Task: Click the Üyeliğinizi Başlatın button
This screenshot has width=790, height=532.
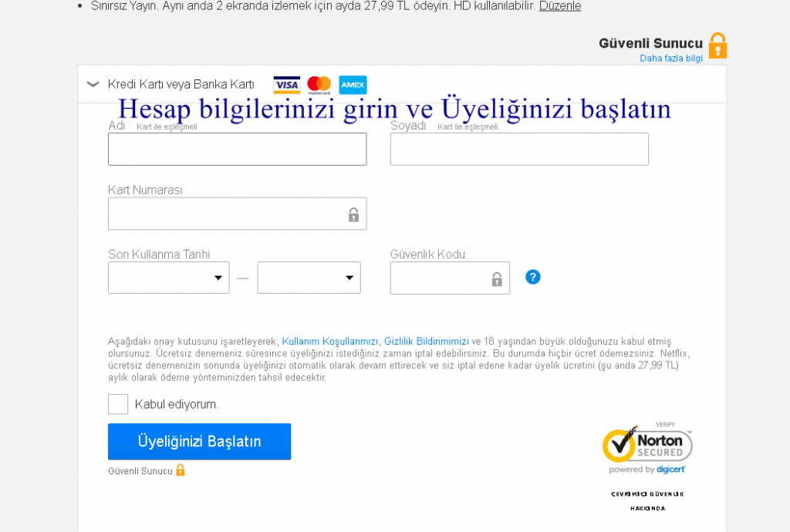Action: pos(200,441)
